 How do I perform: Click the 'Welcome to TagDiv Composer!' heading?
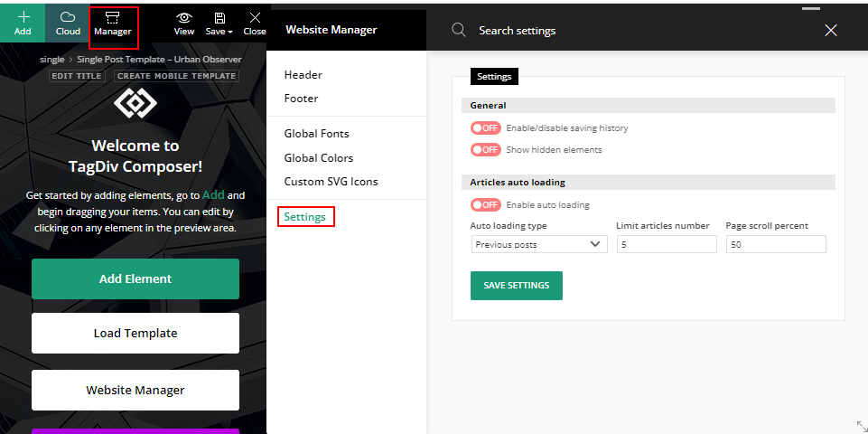click(x=135, y=156)
